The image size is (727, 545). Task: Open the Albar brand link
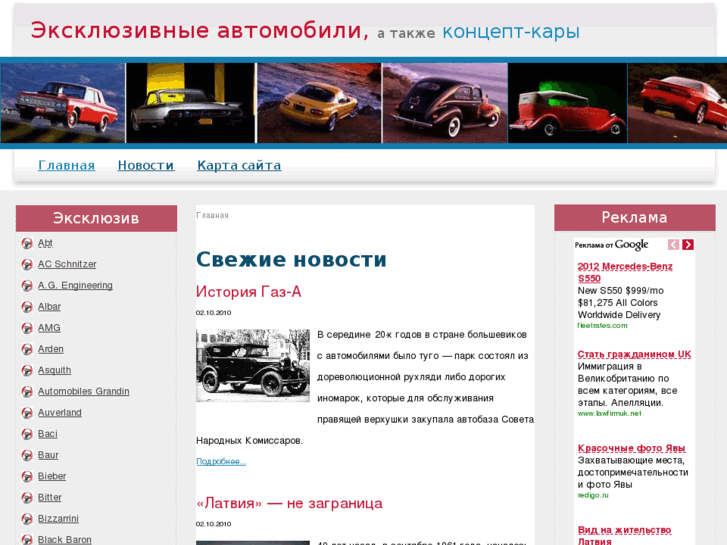coord(49,307)
